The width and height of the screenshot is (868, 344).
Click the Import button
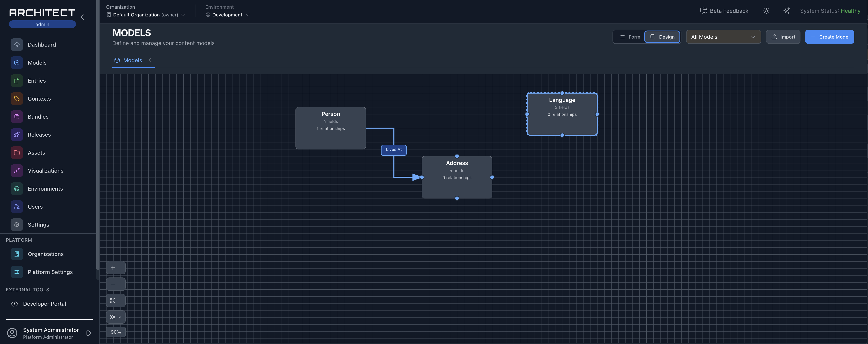click(783, 37)
